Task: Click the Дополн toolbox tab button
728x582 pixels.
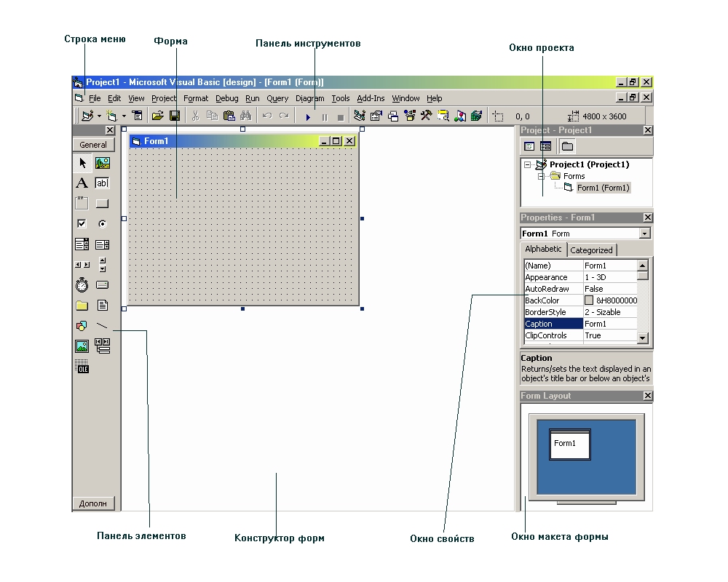Action: tap(93, 503)
